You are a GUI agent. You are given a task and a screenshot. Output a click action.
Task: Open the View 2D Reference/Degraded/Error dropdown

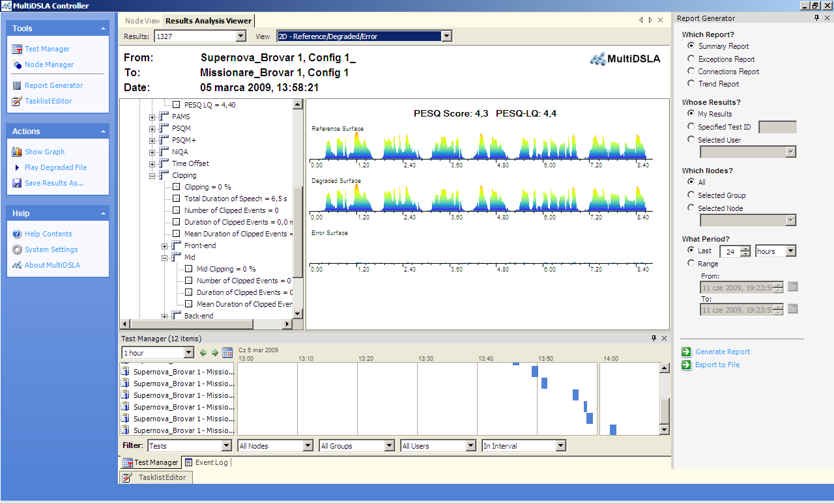coord(446,36)
